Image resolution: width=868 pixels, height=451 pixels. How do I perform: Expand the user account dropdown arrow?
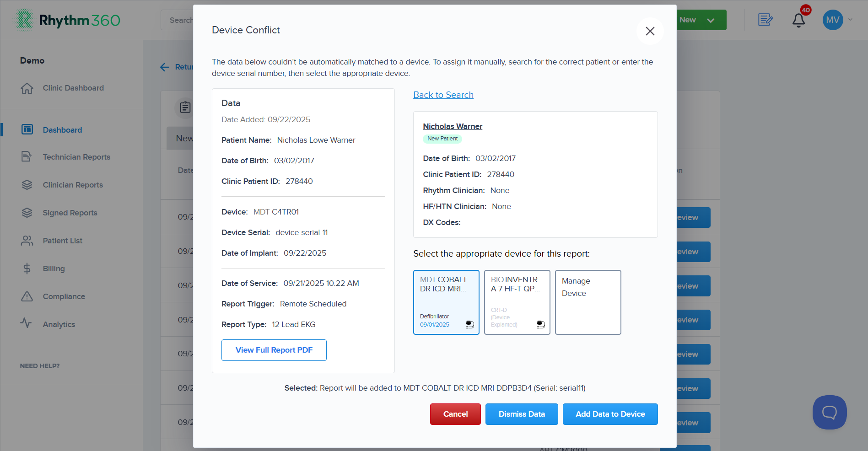point(851,20)
